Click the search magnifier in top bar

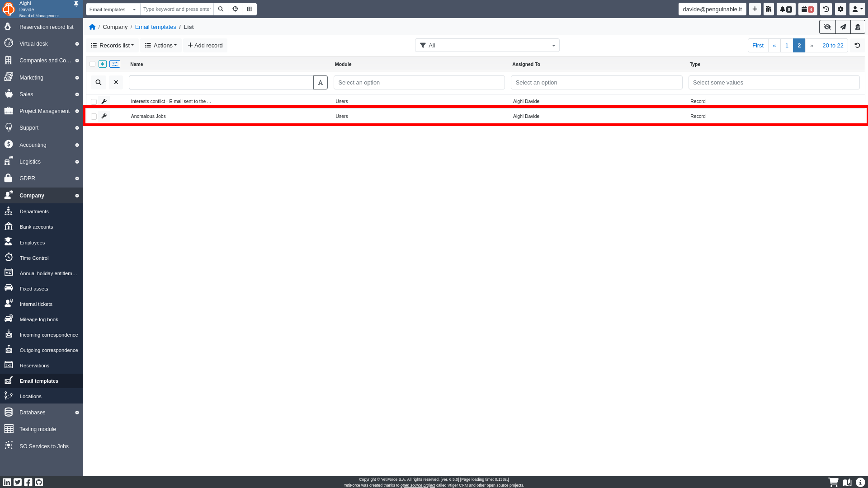(x=221, y=9)
